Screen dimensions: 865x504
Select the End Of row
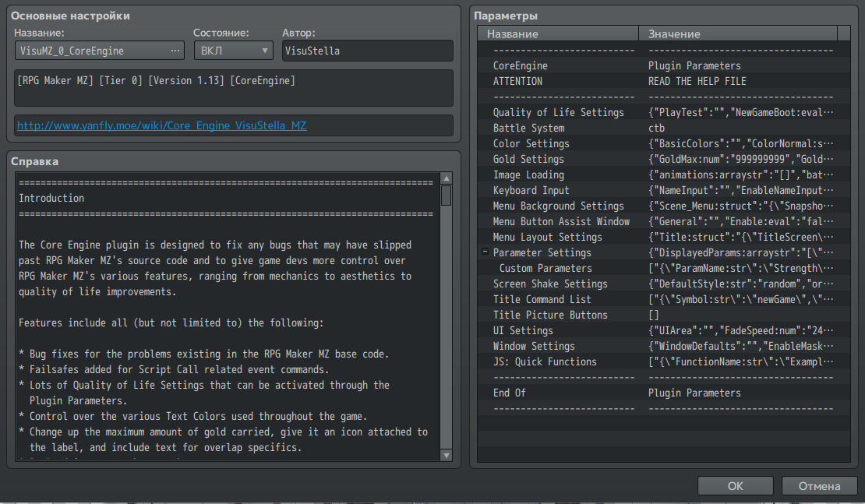pos(664,393)
